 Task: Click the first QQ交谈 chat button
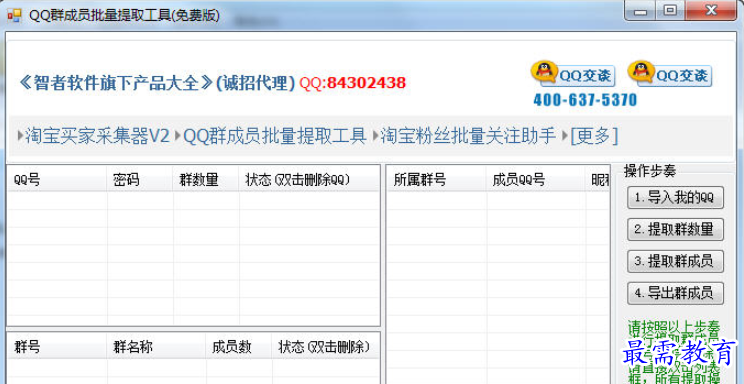pyautogui.click(x=573, y=74)
